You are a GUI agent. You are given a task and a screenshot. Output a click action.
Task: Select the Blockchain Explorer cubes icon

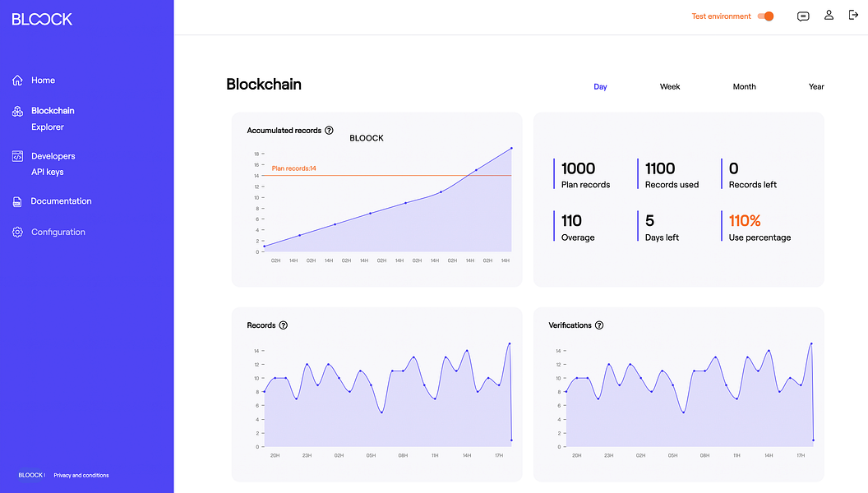click(x=16, y=110)
